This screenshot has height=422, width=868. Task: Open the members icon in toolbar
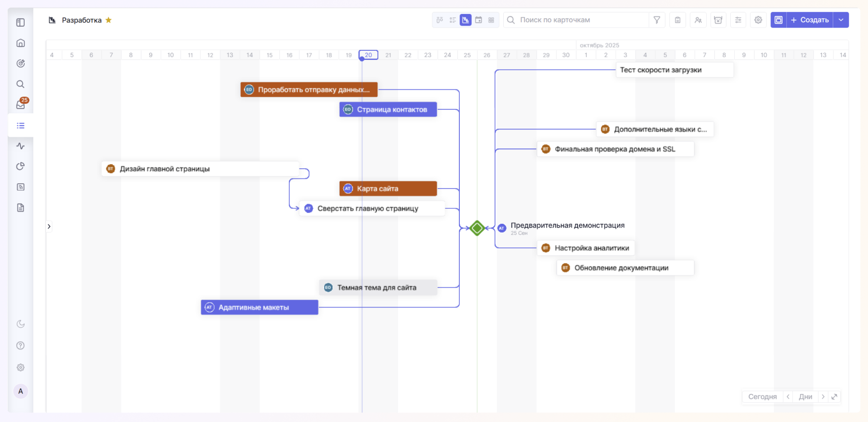click(x=698, y=20)
